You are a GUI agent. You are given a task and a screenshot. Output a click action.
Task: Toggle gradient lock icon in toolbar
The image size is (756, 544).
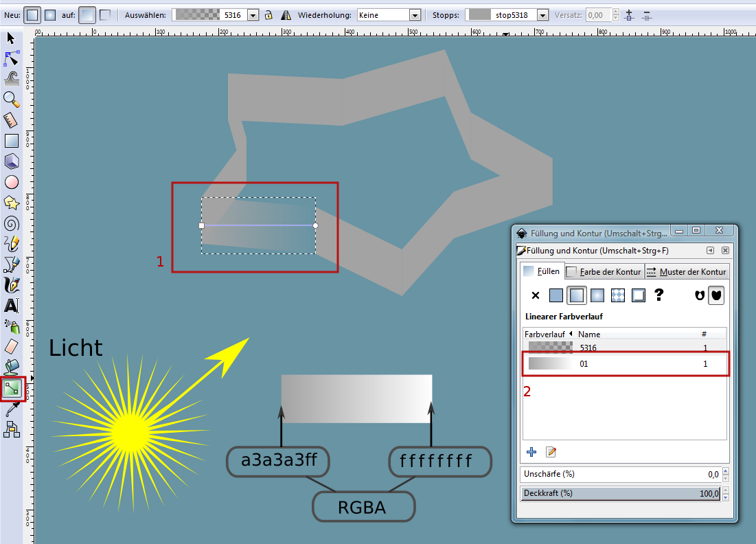[269, 14]
